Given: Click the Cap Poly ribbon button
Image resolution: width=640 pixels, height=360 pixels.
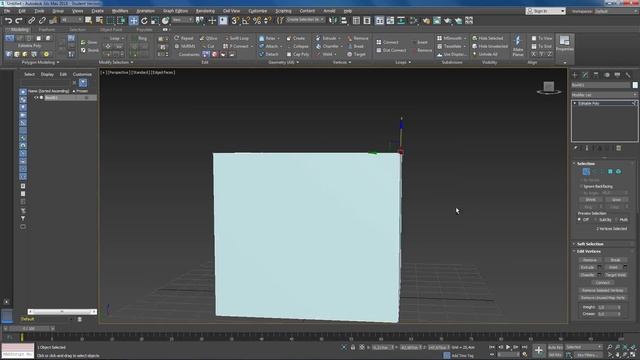Looking at the screenshot, I should (x=298, y=54).
